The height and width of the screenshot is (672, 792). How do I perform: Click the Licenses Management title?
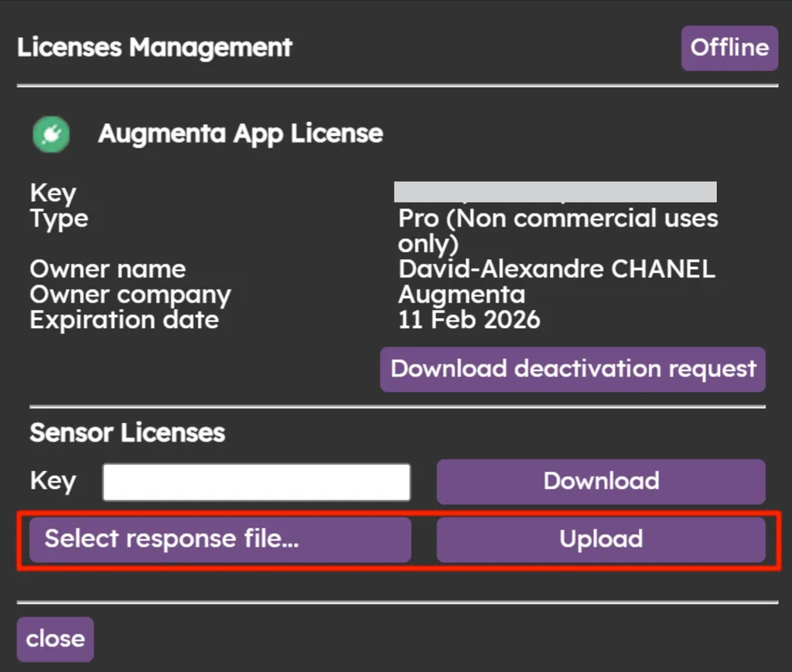(155, 48)
